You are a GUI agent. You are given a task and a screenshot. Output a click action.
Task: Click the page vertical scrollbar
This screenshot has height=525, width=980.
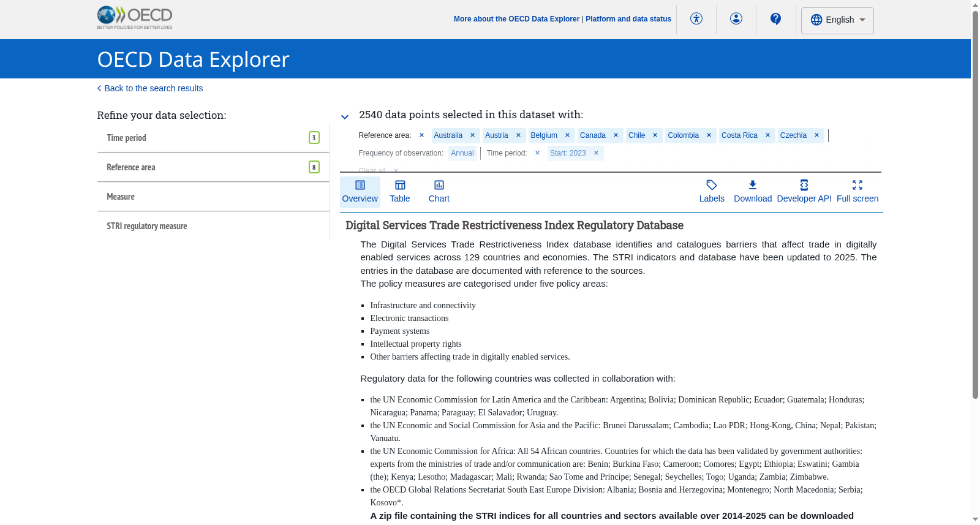click(975, 205)
